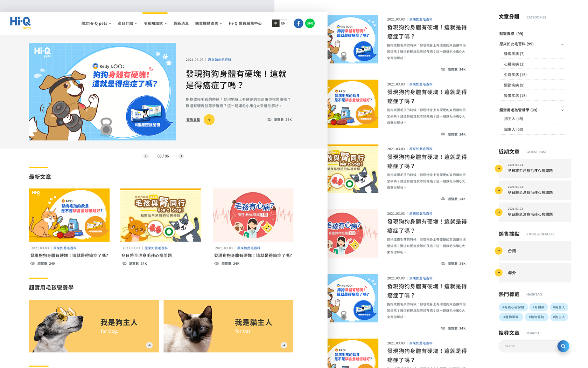Image resolution: width=588 pixels, height=368 pixels.
Task: Click arrow icon on 我是貓主人 banner
Action: pyautogui.click(x=284, y=345)
